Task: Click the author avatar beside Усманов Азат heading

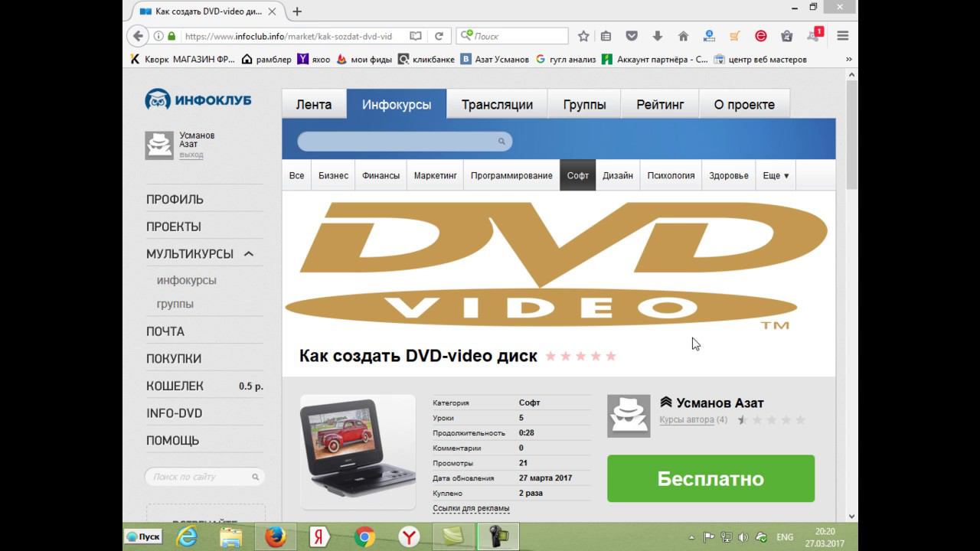Action: click(629, 416)
